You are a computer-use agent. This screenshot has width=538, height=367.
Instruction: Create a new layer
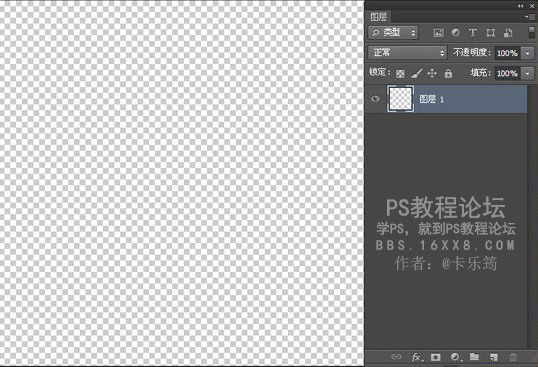pyautogui.click(x=493, y=357)
